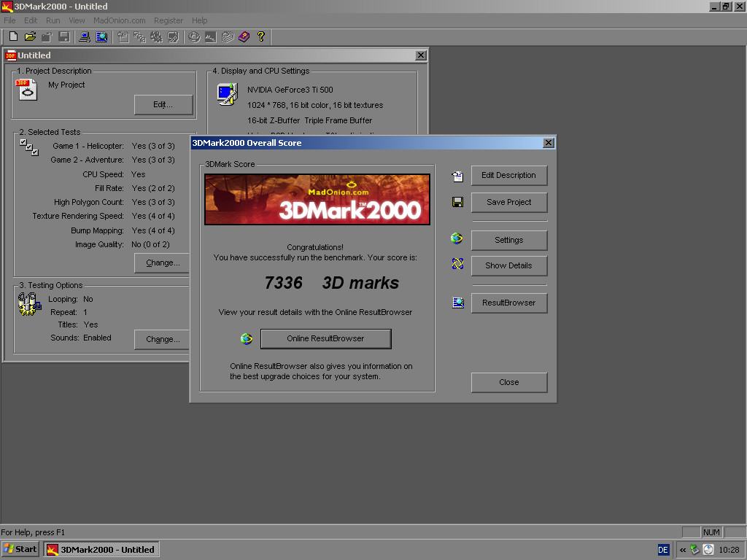The image size is (747, 560).
Task: Click the floppy disk icon beside Save Project
Action: (x=457, y=203)
